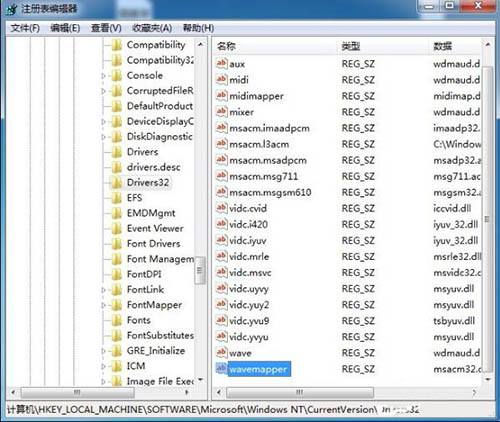Open the 收藏夹(A) menu
Screen dimensions: 500x422
pyautogui.click(x=152, y=28)
